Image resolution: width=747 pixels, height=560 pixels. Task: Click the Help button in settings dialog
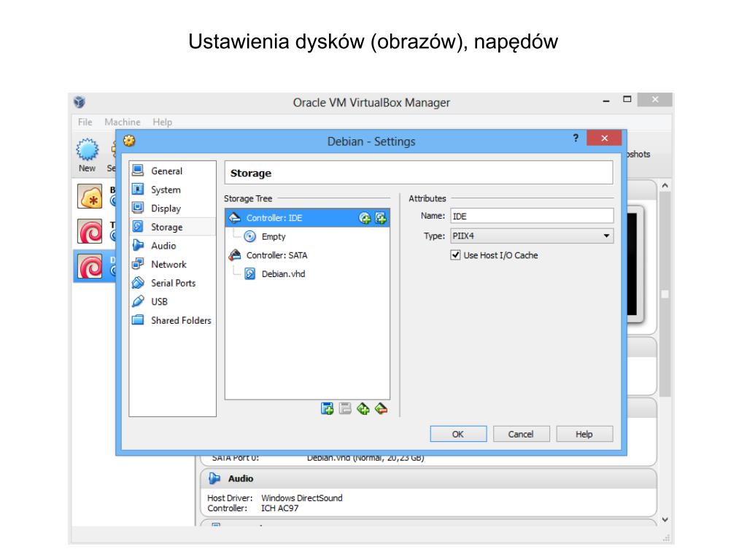(584, 434)
